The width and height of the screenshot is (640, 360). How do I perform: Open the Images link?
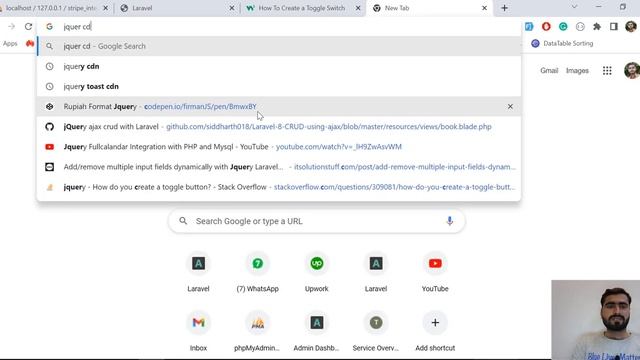[x=577, y=71]
